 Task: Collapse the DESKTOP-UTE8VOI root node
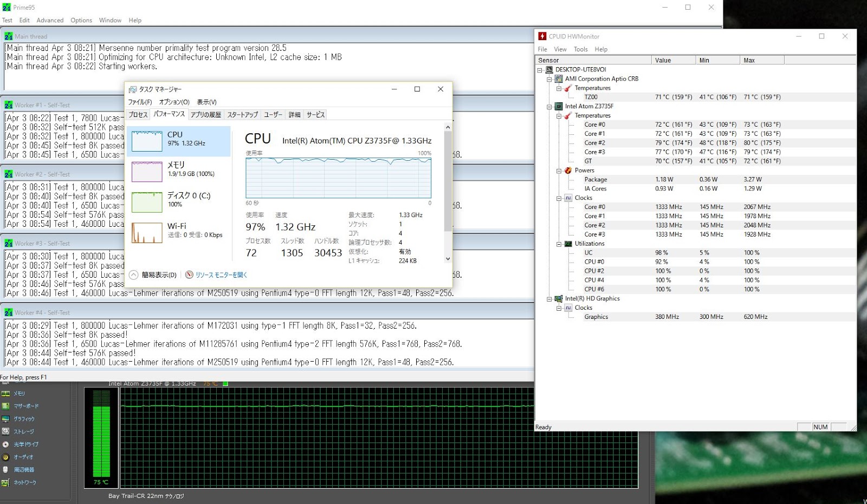tap(540, 70)
